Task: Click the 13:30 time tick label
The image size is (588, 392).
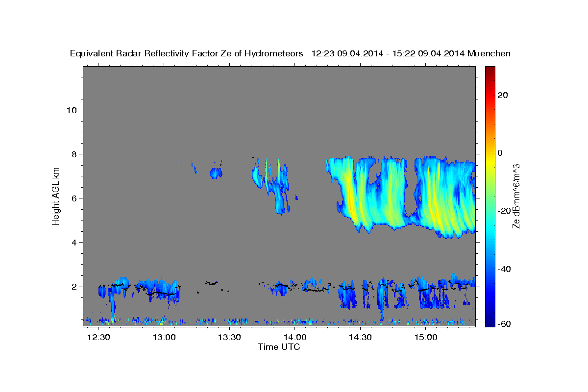Action: (x=229, y=338)
